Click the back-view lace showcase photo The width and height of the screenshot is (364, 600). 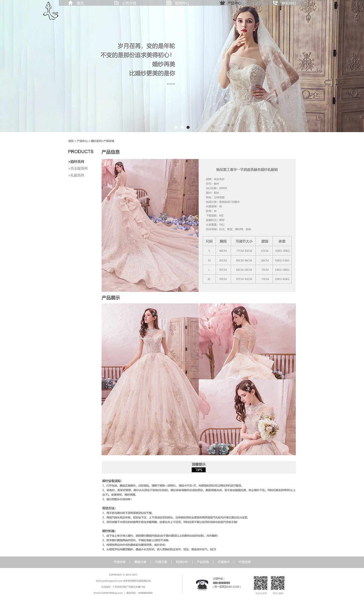coord(247,341)
